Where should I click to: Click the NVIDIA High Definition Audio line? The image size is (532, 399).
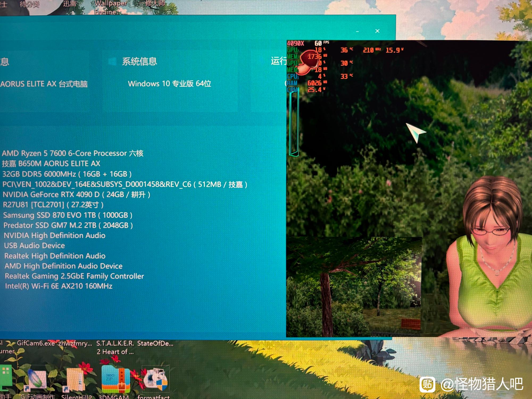coord(55,235)
